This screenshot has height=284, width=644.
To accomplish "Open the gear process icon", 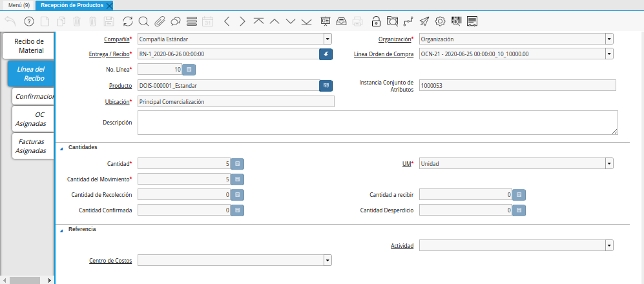I will (440, 21).
